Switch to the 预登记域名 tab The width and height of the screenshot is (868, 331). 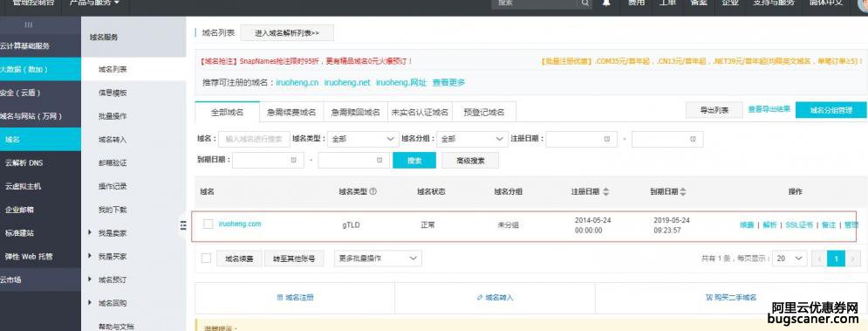tap(484, 112)
